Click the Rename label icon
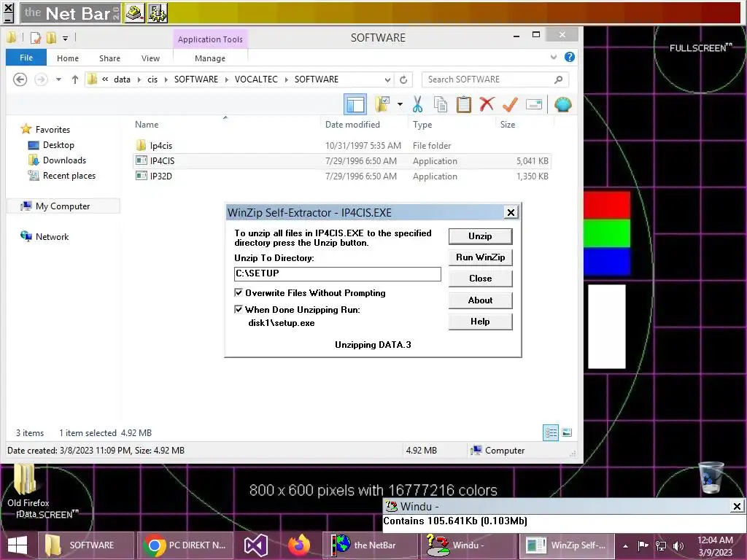 534,104
